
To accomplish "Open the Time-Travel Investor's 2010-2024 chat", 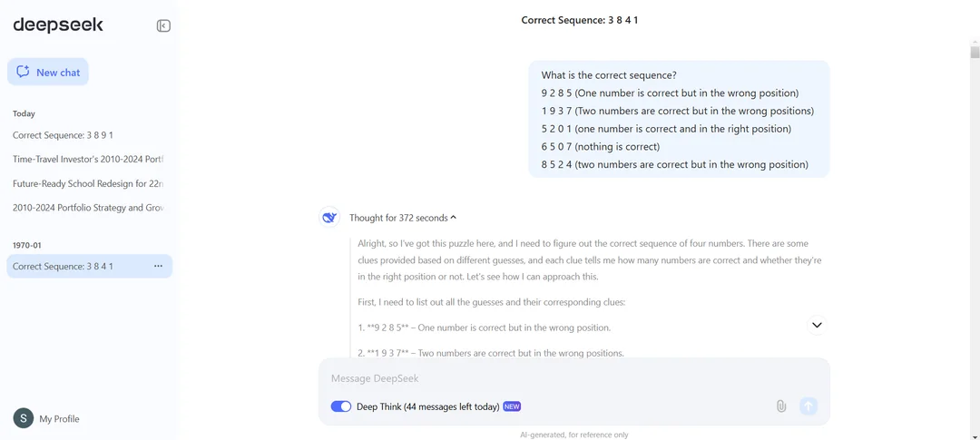I will 87,159.
